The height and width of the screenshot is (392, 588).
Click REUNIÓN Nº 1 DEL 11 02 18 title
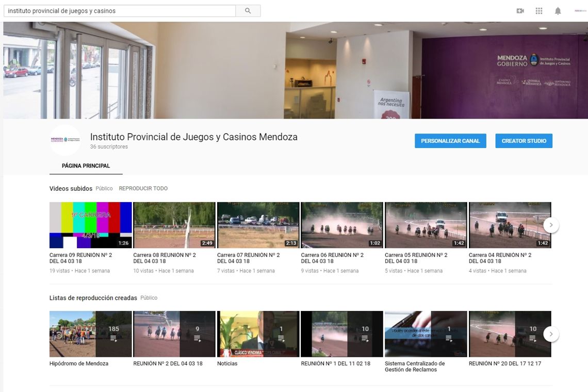[x=336, y=364]
